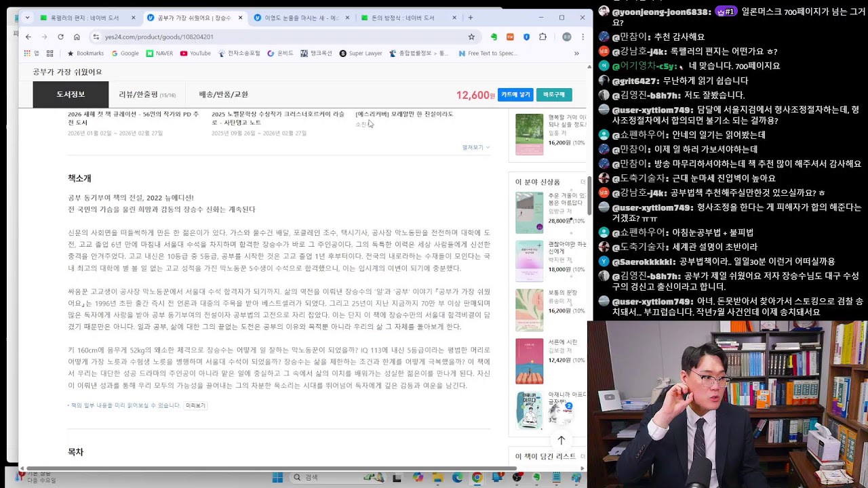Select the 리뷰/한줄평 tab
Viewport: 868px width, 488px height.
pyautogui.click(x=147, y=94)
